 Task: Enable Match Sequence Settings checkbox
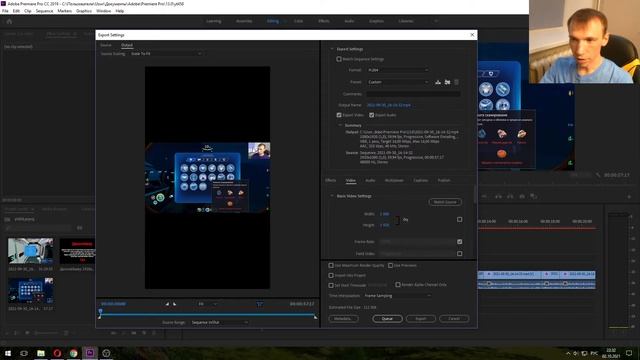click(x=339, y=59)
